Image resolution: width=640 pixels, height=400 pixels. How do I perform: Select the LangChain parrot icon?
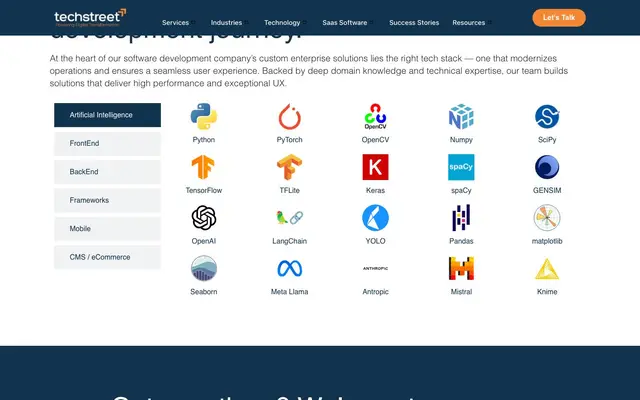click(x=289, y=218)
